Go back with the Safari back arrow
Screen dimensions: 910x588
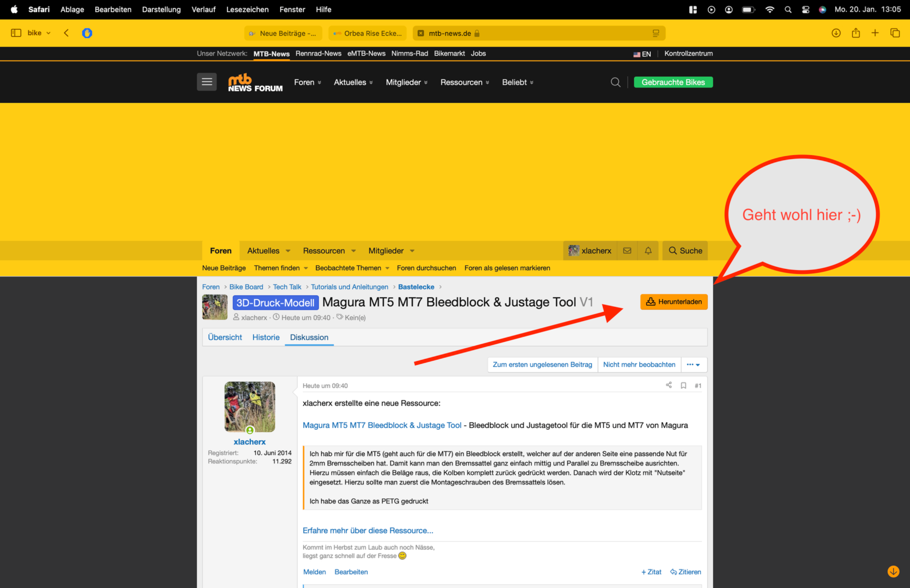pos(66,33)
